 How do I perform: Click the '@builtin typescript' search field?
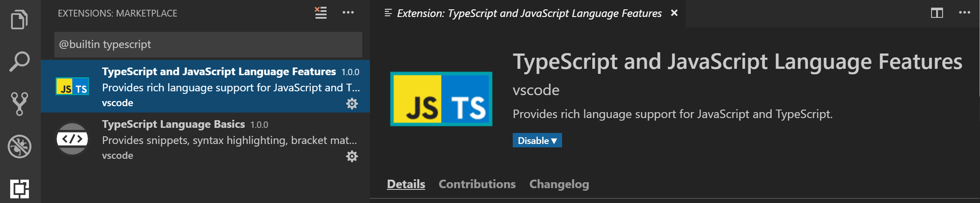pos(208,44)
